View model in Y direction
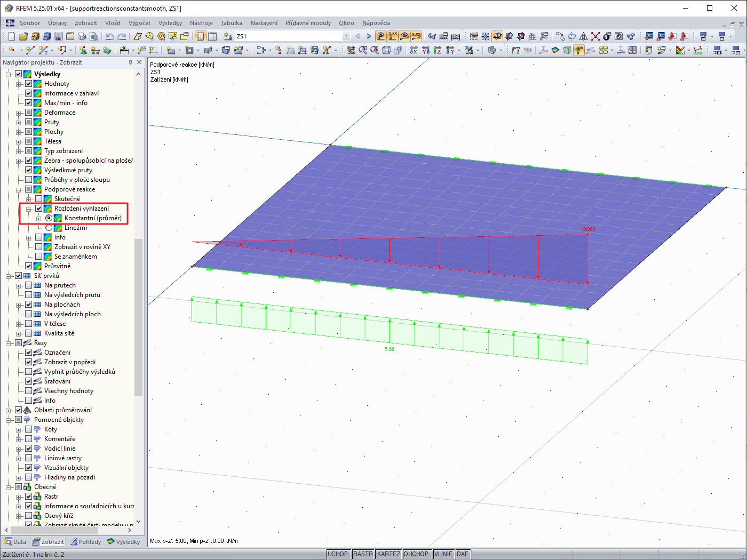Viewport: 747px width, 560px height. [426, 50]
